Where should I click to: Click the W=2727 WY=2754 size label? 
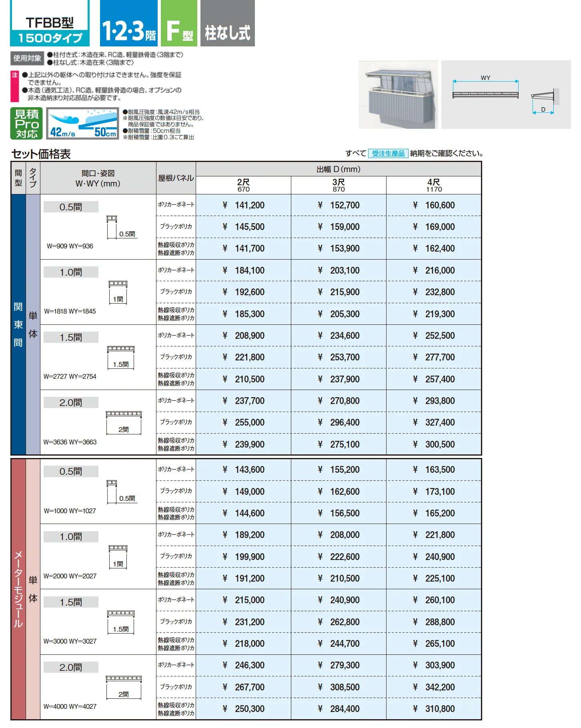(70, 376)
